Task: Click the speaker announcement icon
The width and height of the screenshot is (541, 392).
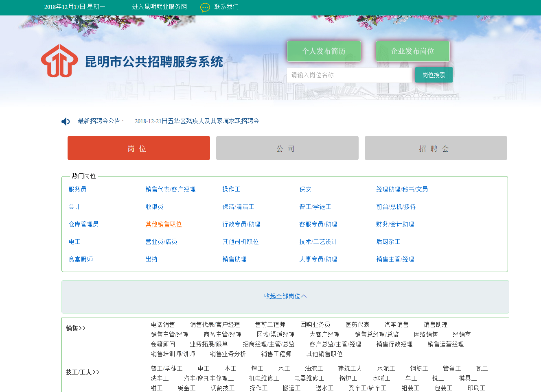Action: pyautogui.click(x=65, y=121)
